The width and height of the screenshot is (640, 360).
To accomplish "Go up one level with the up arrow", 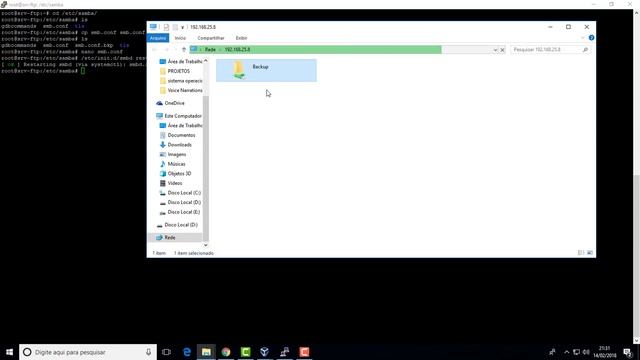I will click(x=184, y=49).
